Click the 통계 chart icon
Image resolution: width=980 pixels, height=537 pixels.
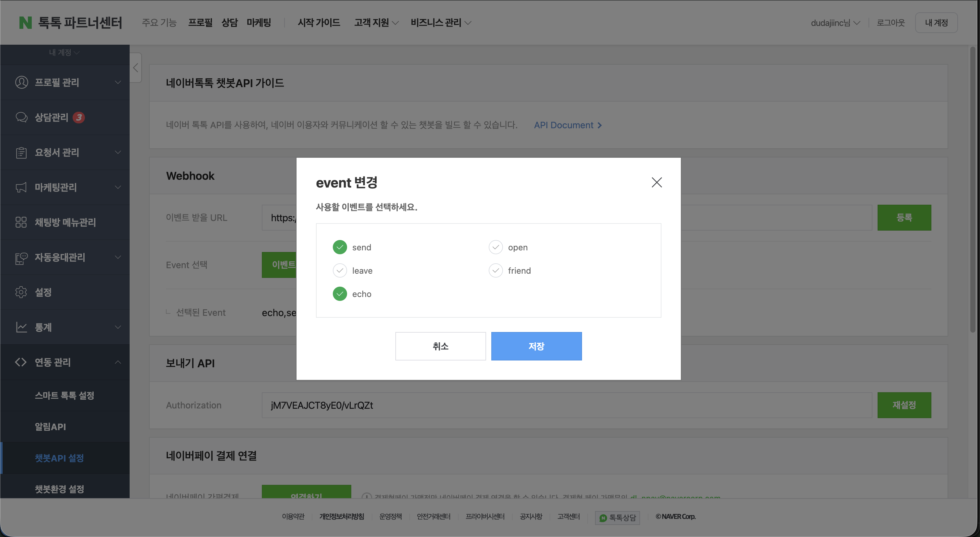tap(21, 327)
